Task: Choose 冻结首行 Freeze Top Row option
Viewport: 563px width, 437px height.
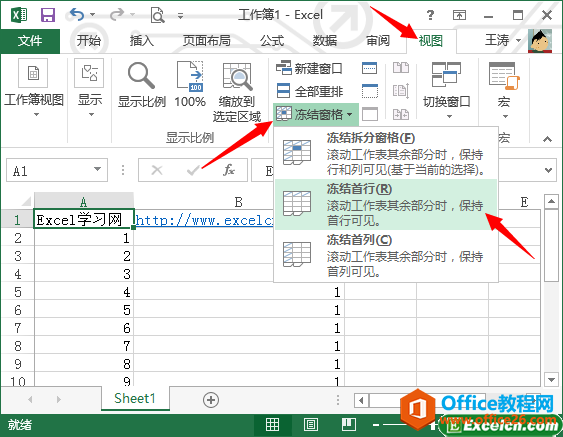Action: tap(386, 204)
